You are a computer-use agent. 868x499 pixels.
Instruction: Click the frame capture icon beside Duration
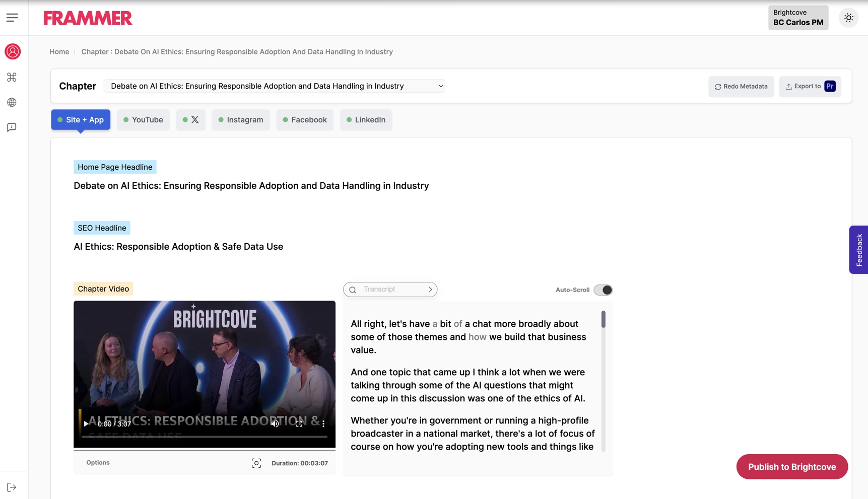point(256,463)
